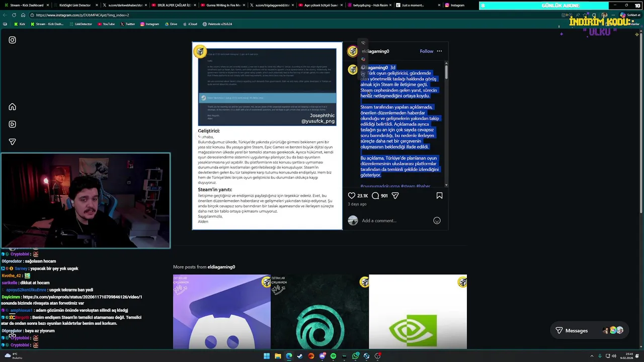
Task: Open eldiagaming0 username in post header
Action: coord(375,51)
